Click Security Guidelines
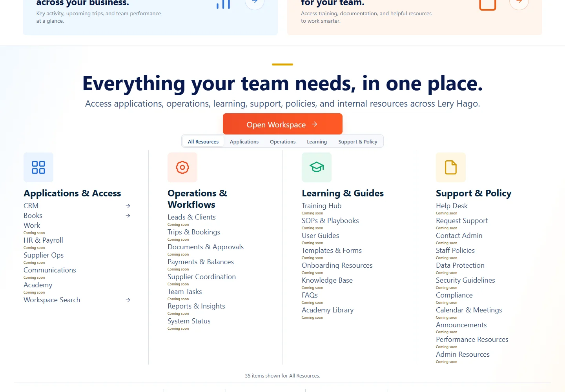 tap(465, 280)
